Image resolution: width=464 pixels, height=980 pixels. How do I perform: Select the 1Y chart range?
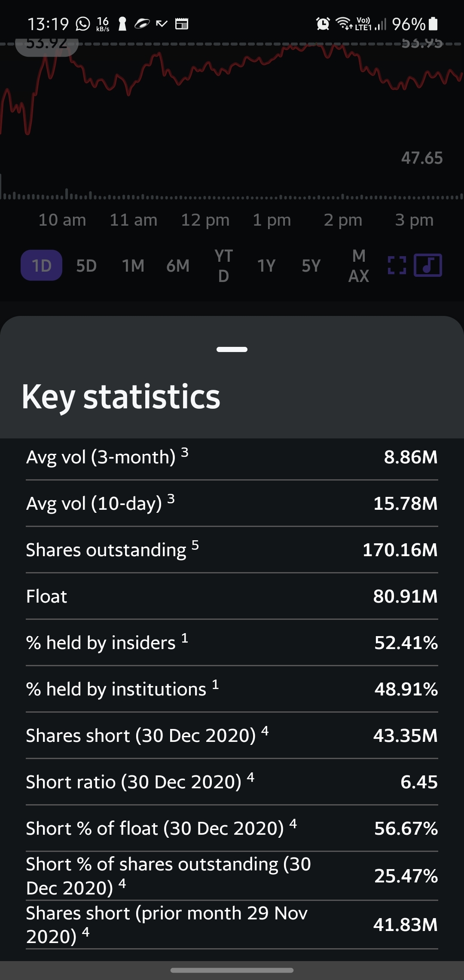pos(266,266)
